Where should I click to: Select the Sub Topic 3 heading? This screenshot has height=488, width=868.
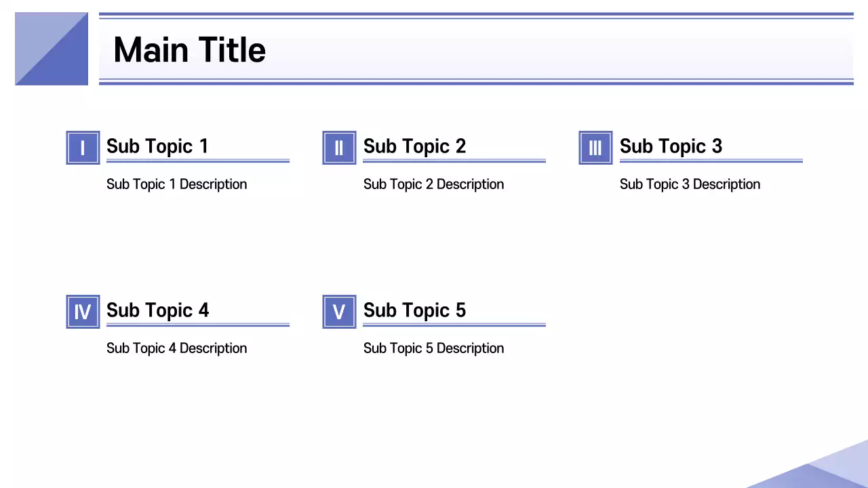671,146
